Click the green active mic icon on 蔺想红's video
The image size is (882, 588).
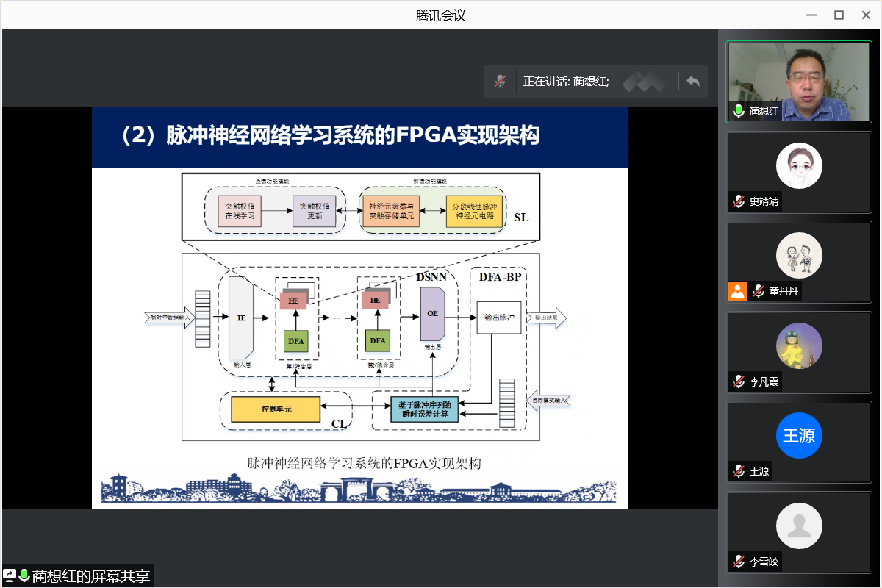pos(739,111)
